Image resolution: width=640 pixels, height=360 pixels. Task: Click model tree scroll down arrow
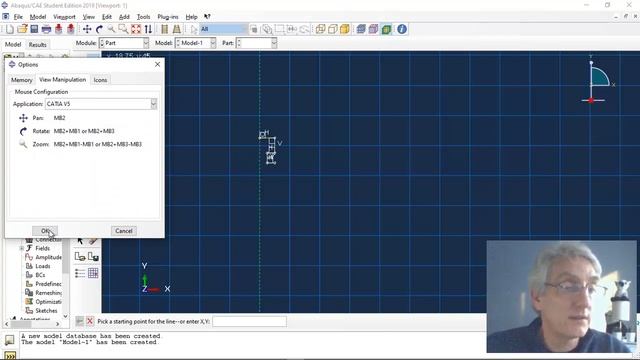pyautogui.click(x=65, y=316)
